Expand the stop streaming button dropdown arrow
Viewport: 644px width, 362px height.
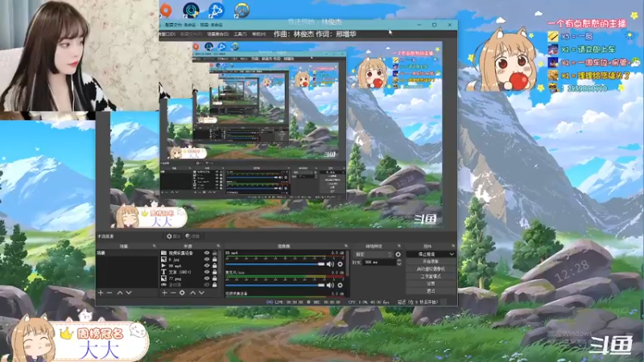[452, 254]
